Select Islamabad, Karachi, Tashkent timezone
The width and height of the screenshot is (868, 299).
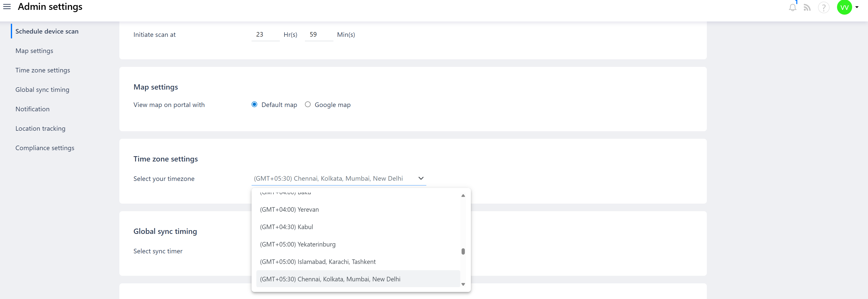coord(318,262)
